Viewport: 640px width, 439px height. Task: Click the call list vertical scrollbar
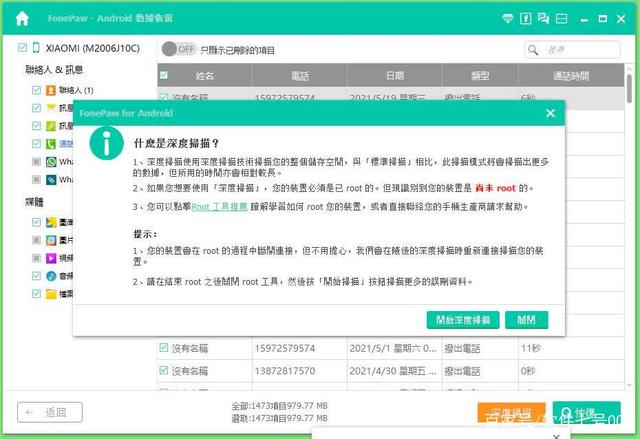629,88
